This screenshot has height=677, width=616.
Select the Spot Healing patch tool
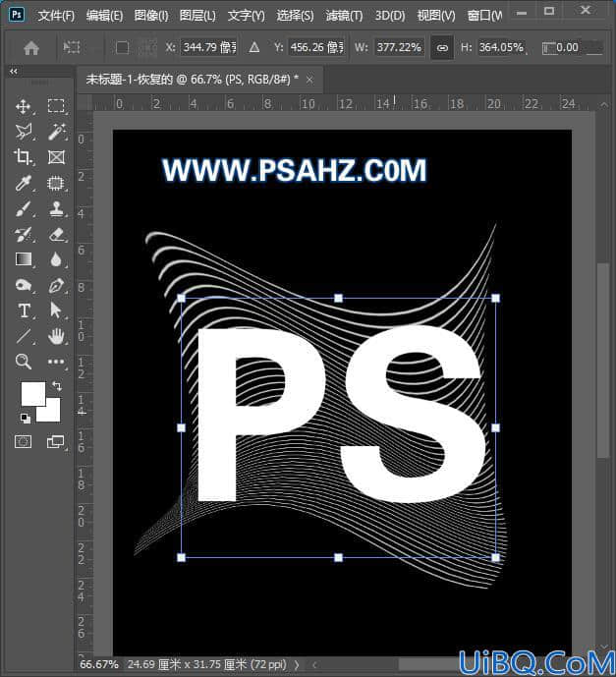[x=56, y=183]
